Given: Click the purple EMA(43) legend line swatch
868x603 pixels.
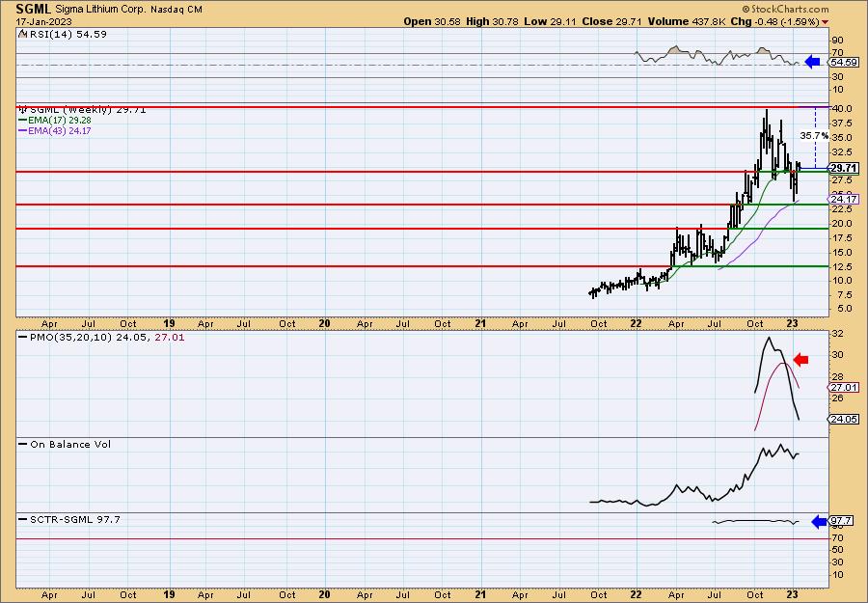Looking at the screenshot, I should 23,131.
